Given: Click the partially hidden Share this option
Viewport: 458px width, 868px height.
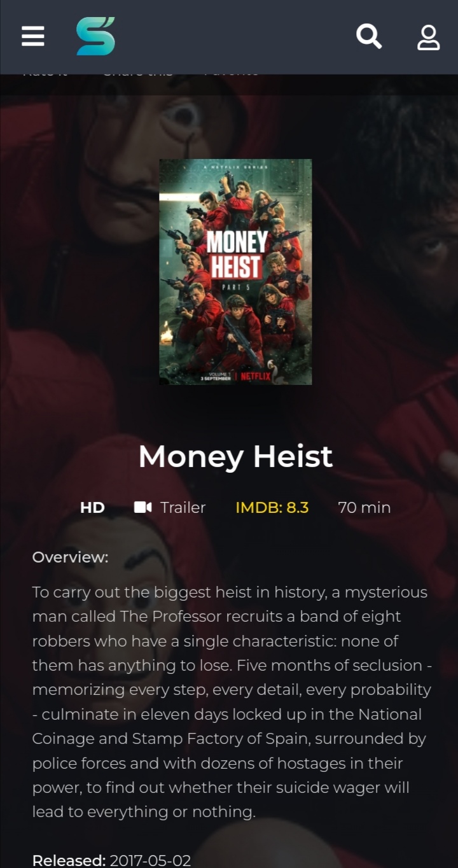Looking at the screenshot, I should tap(137, 72).
